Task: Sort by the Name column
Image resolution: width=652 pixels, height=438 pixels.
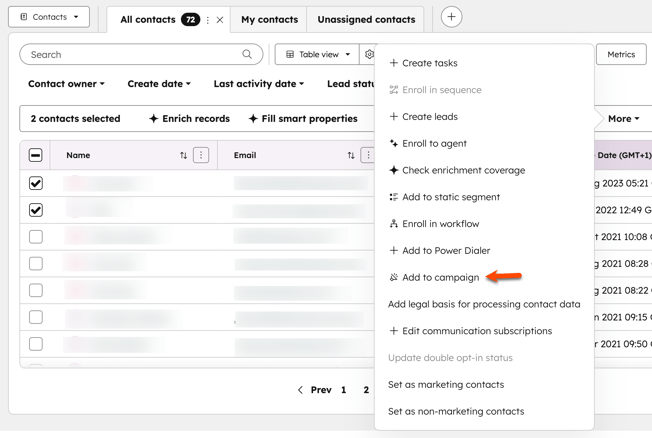Action: (x=183, y=155)
